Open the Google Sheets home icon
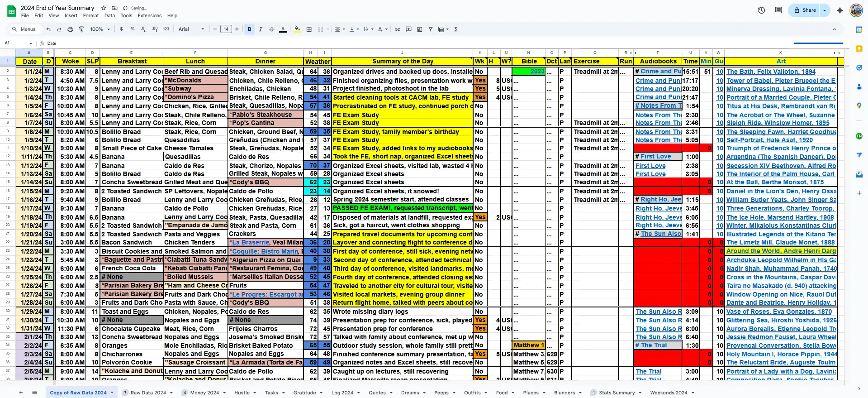868x398 pixels. [12, 11]
